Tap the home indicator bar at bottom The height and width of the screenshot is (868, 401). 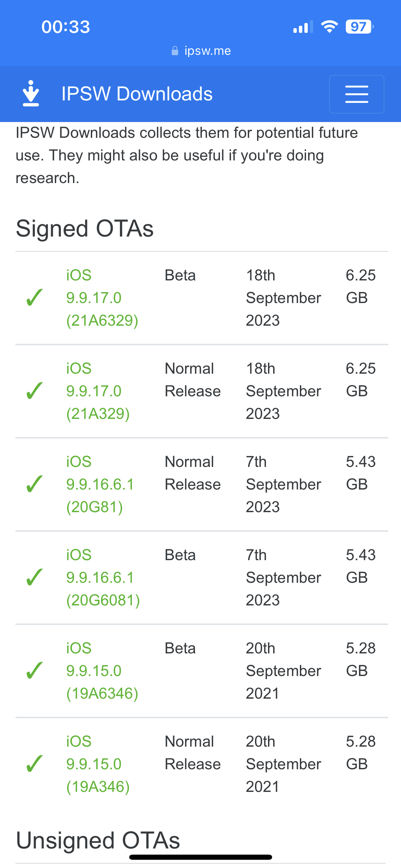point(200,857)
